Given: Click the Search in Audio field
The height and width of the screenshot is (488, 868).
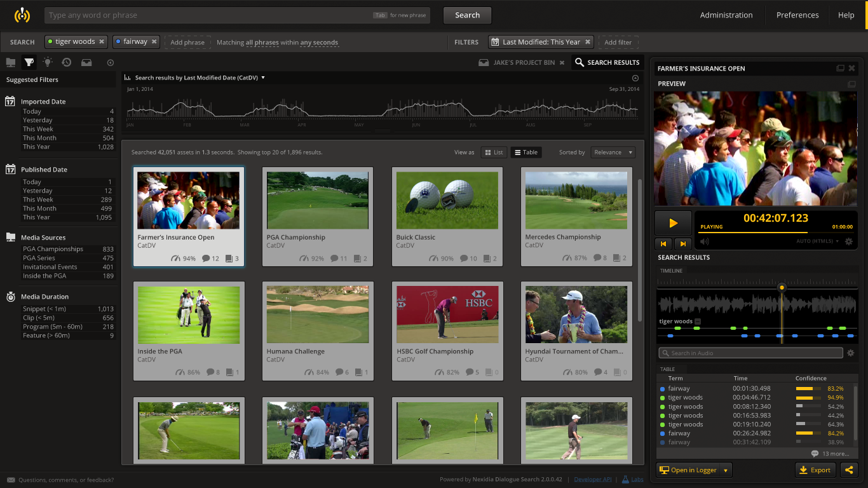Looking at the screenshot, I should click(x=750, y=353).
